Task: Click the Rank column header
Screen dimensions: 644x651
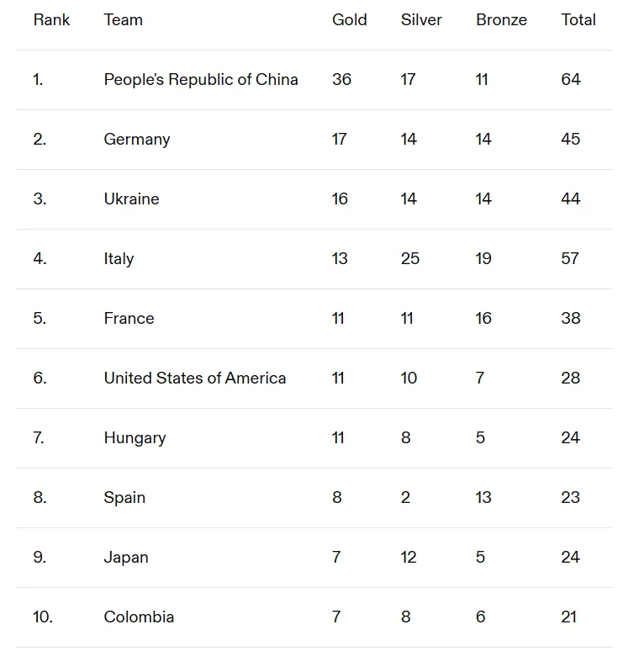Action: pyautogui.click(x=51, y=20)
